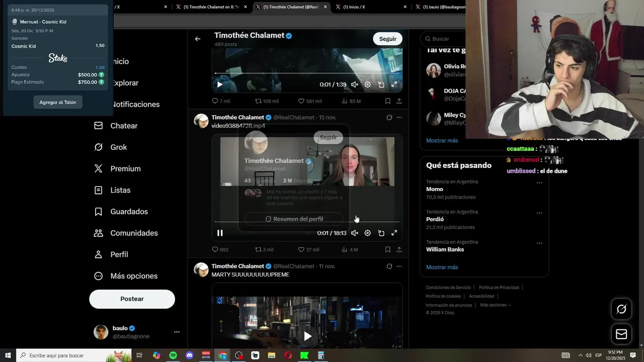Enter fullscreen on the 18:13 video
The width and height of the screenshot is (644, 362).
tap(394, 233)
